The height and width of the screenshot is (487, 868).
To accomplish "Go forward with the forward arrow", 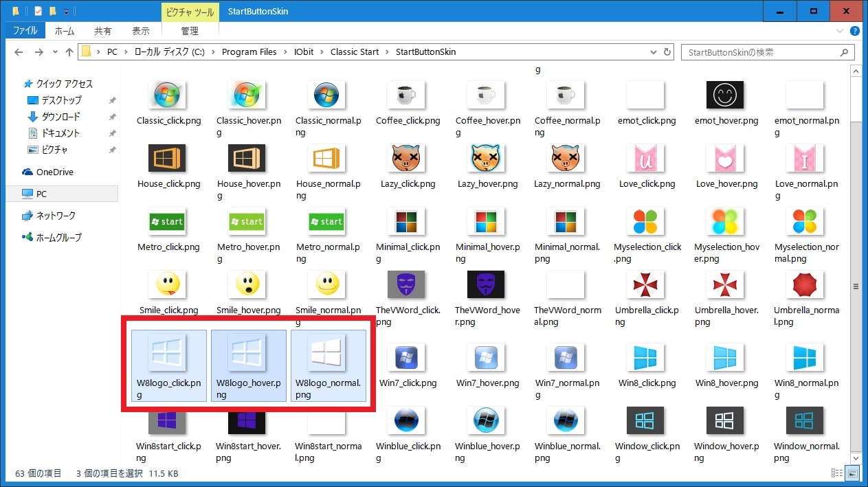I will tap(39, 52).
